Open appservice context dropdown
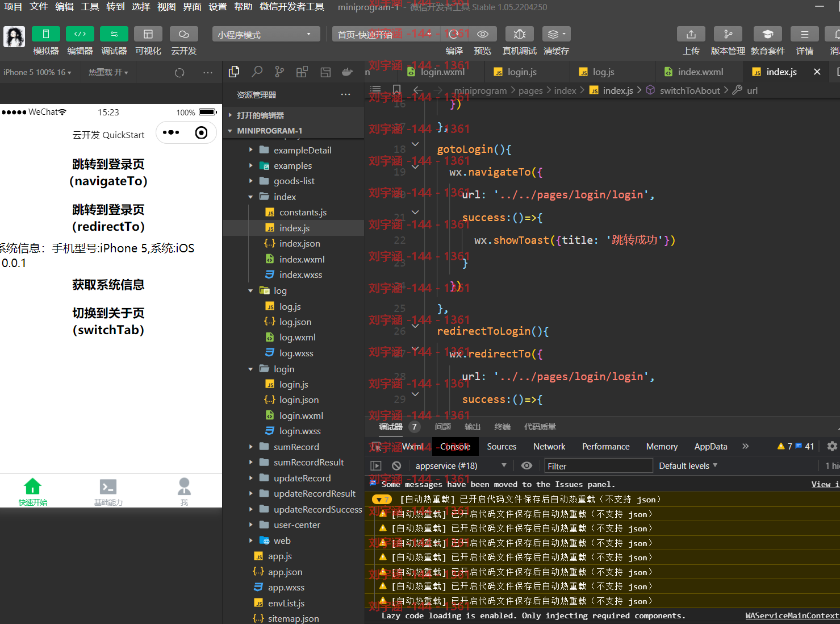840x624 pixels. click(x=461, y=466)
